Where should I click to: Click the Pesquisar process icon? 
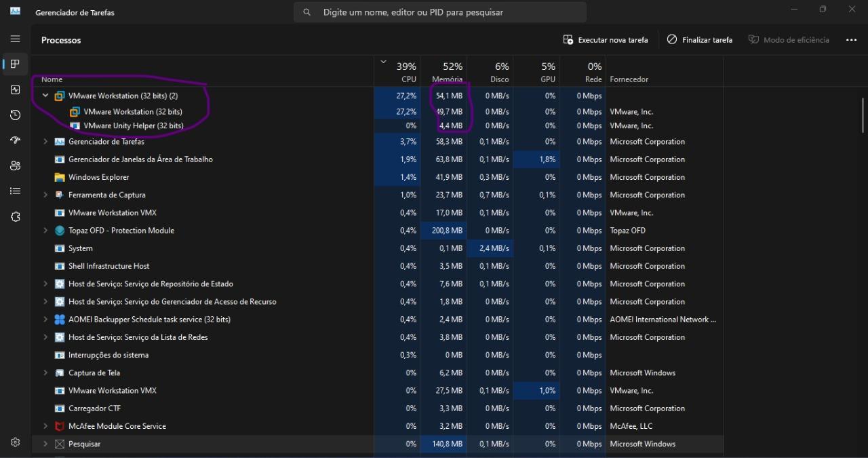[60, 444]
